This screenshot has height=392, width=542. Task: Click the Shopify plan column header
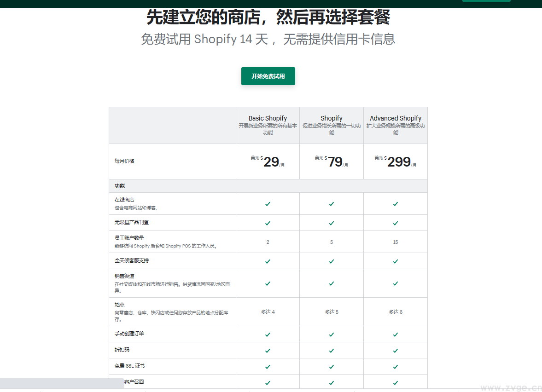[331, 125]
